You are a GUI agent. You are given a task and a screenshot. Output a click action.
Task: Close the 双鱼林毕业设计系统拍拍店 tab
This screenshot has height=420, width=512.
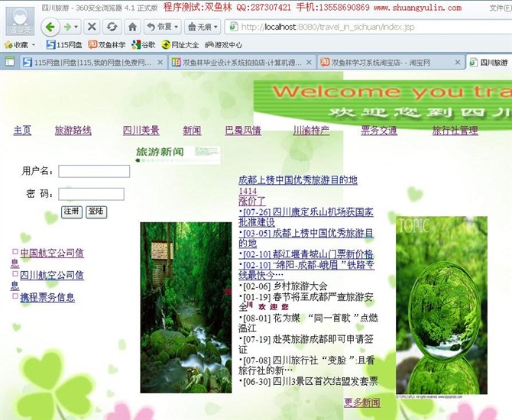click(309, 63)
